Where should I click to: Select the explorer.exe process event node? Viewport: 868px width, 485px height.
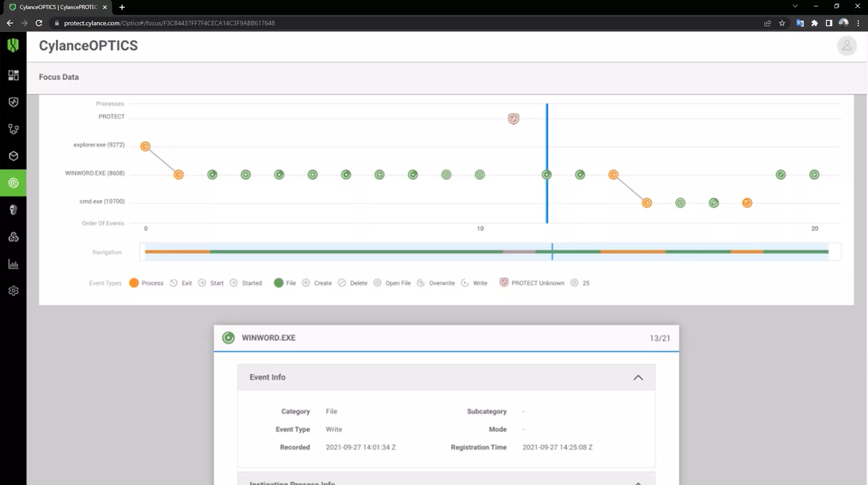(145, 146)
